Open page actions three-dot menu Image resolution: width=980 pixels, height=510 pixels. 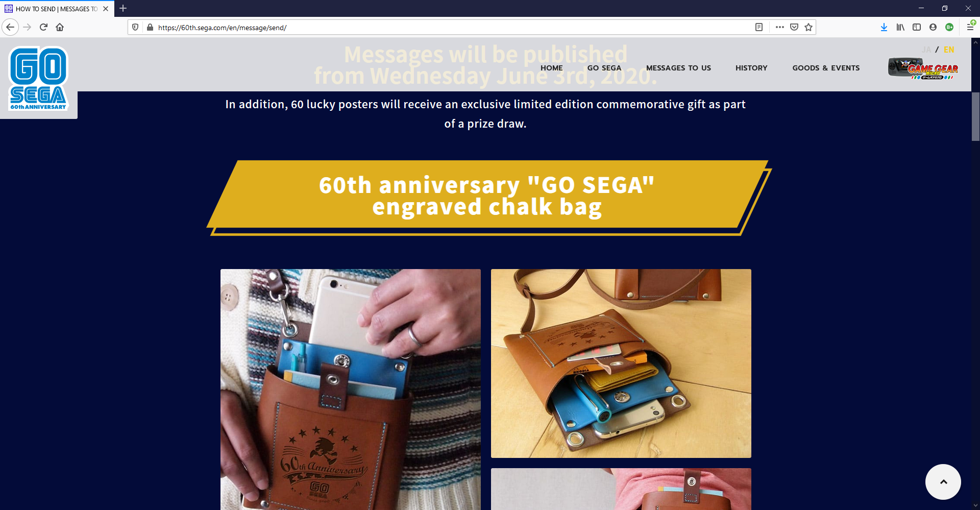[779, 27]
